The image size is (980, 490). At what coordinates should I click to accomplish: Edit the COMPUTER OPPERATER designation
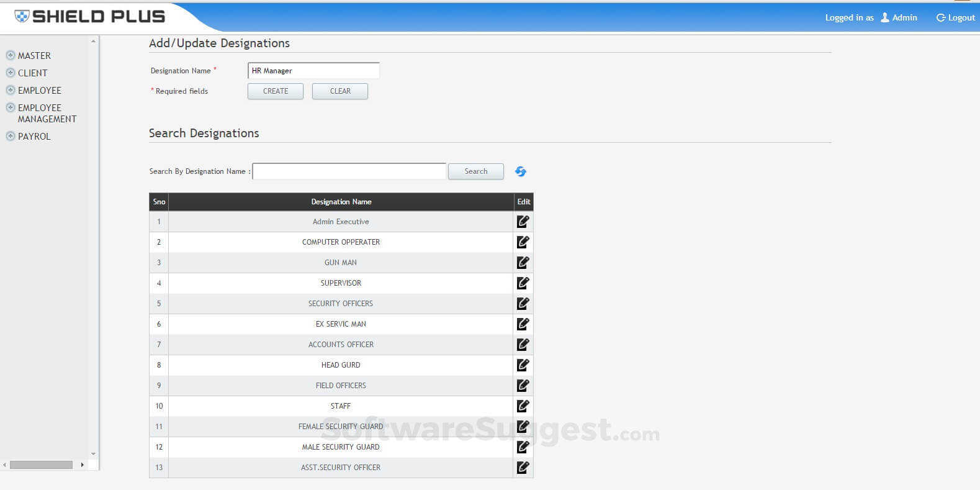(523, 242)
